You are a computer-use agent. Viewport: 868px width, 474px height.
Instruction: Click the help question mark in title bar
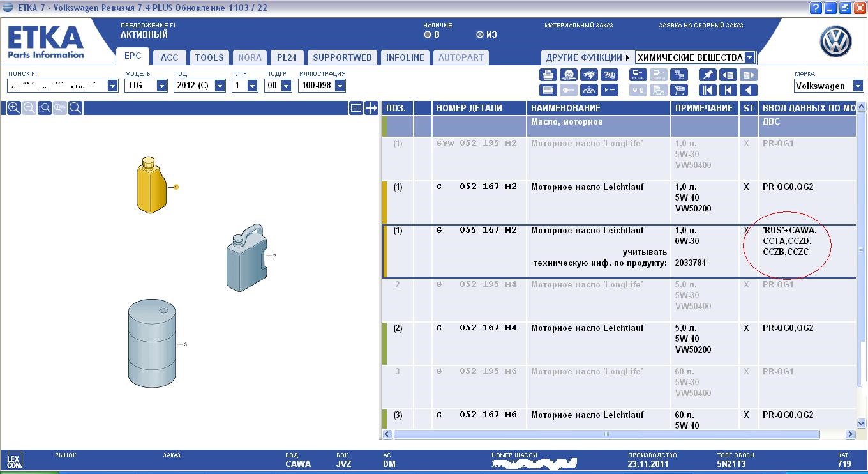coord(816,8)
